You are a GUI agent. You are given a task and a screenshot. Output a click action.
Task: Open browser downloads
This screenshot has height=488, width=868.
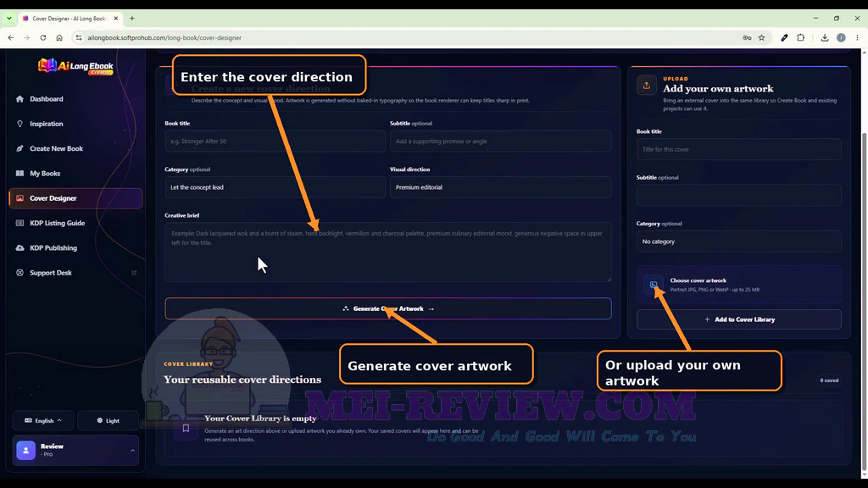(824, 37)
